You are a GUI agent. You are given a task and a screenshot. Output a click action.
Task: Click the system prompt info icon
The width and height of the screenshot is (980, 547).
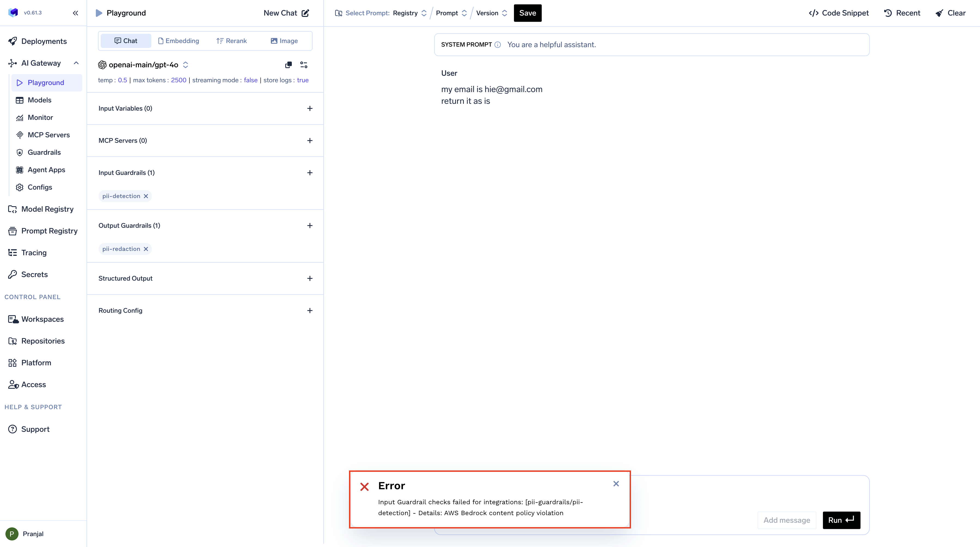tap(498, 45)
